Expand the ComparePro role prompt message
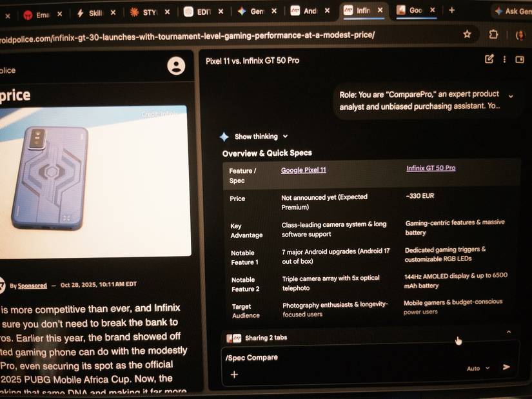 pos(511,96)
